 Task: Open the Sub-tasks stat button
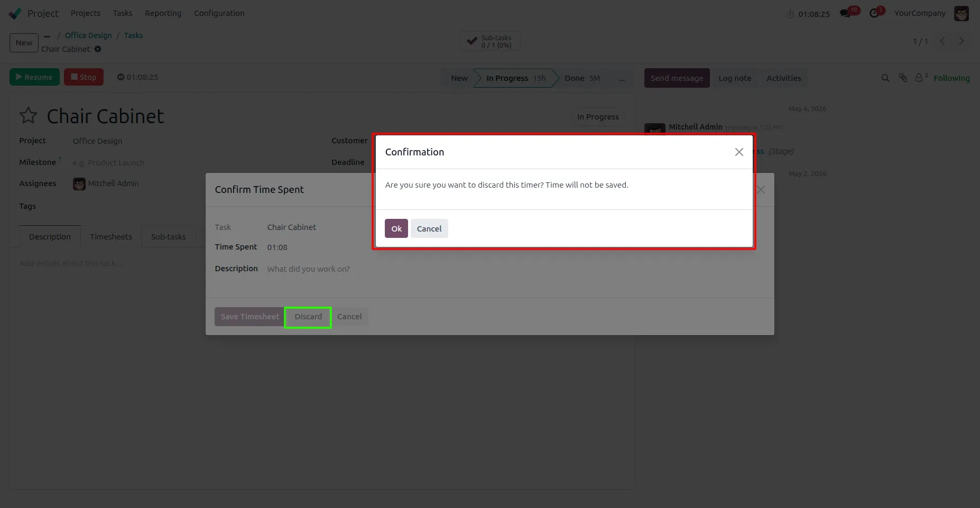coord(490,41)
